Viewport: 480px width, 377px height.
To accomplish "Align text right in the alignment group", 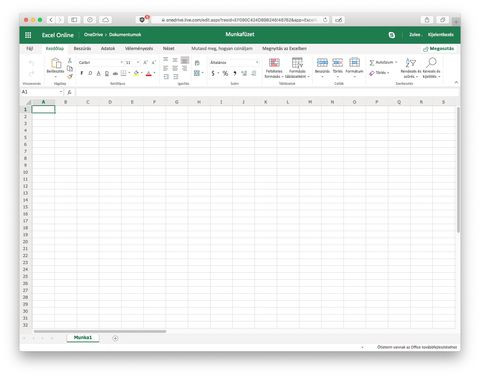I will point(184,68).
